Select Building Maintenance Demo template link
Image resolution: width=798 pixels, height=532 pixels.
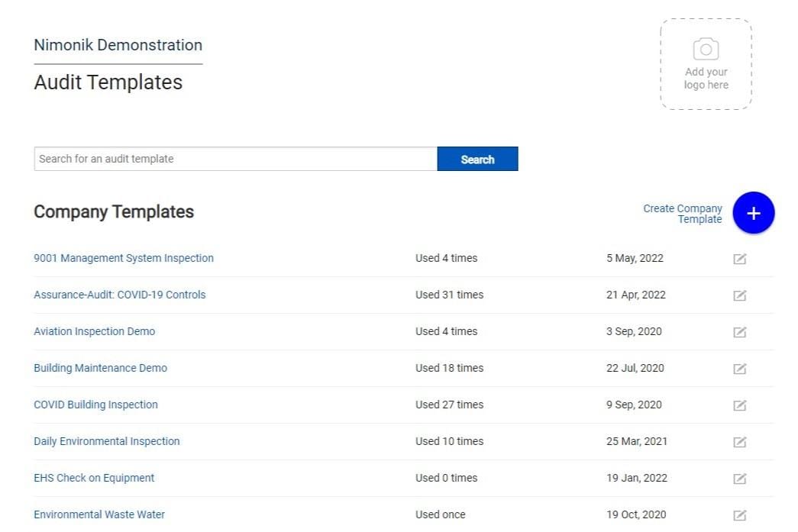click(100, 368)
